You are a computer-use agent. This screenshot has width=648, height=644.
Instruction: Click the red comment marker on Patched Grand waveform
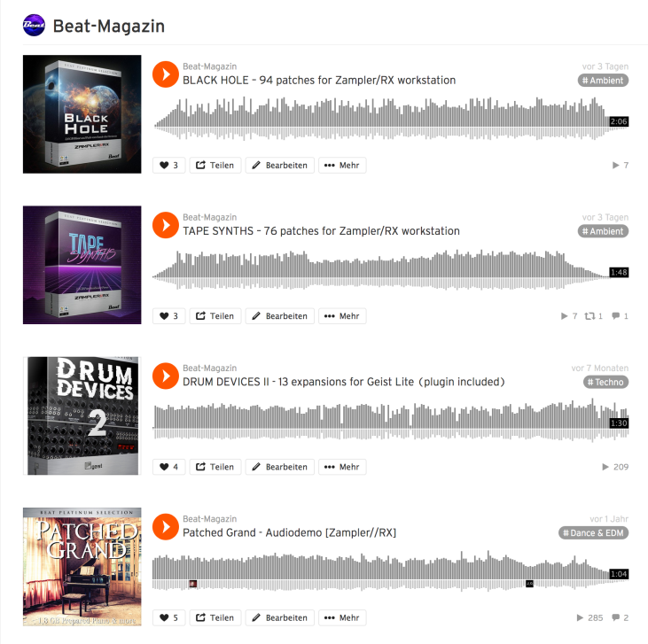pos(192,584)
